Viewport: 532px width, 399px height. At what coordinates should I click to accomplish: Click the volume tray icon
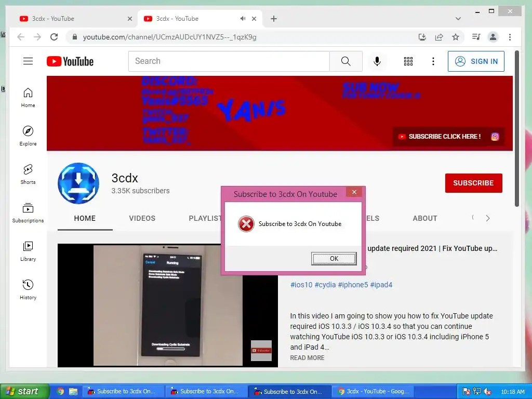(x=487, y=392)
